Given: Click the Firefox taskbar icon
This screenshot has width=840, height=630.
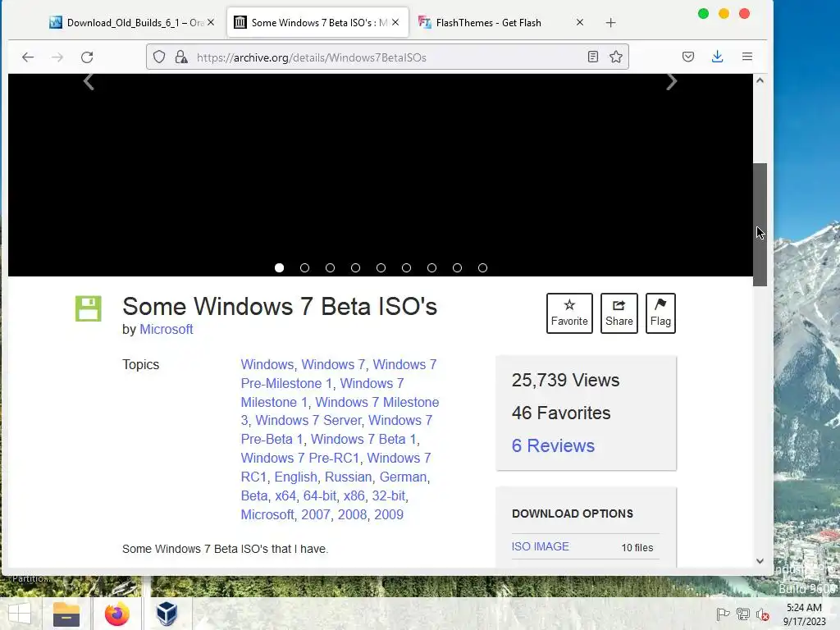Looking at the screenshot, I should click(116, 614).
